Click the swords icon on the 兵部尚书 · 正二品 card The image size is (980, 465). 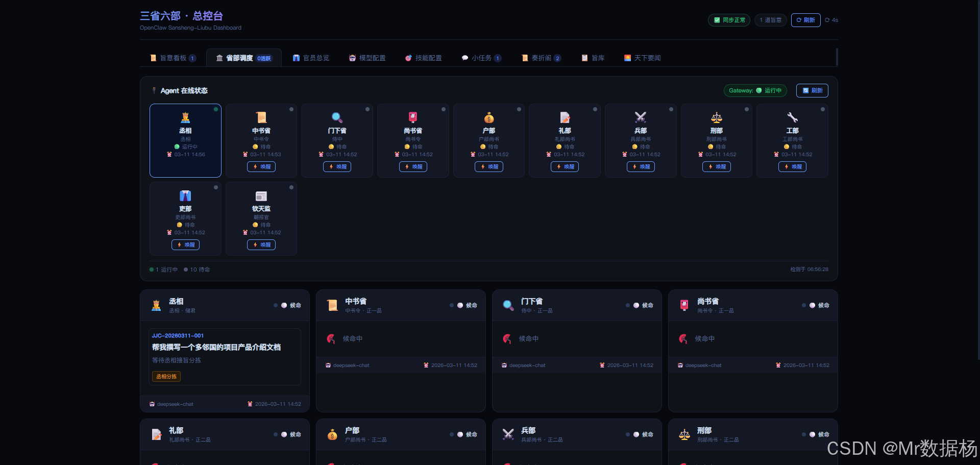(508, 434)
